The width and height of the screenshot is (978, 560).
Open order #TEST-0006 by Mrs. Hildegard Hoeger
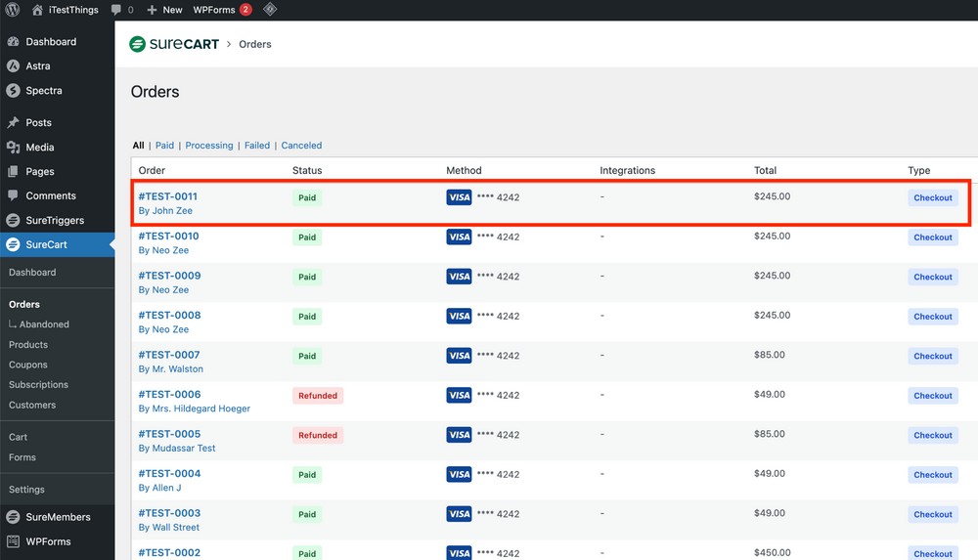click(169, 395)
